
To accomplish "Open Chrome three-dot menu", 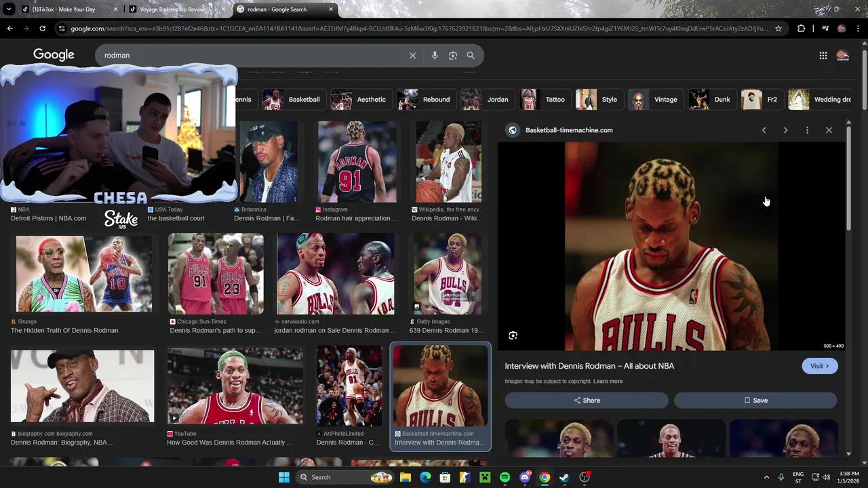I will (859, 28).
